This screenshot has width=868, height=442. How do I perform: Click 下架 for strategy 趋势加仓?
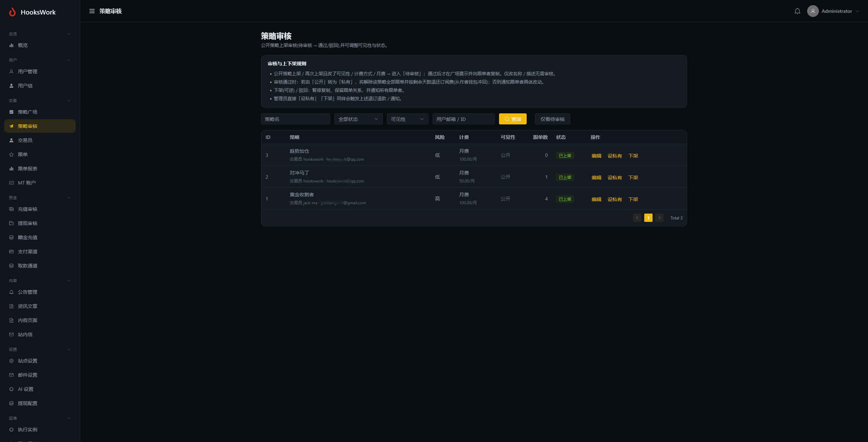click(633, 156)
